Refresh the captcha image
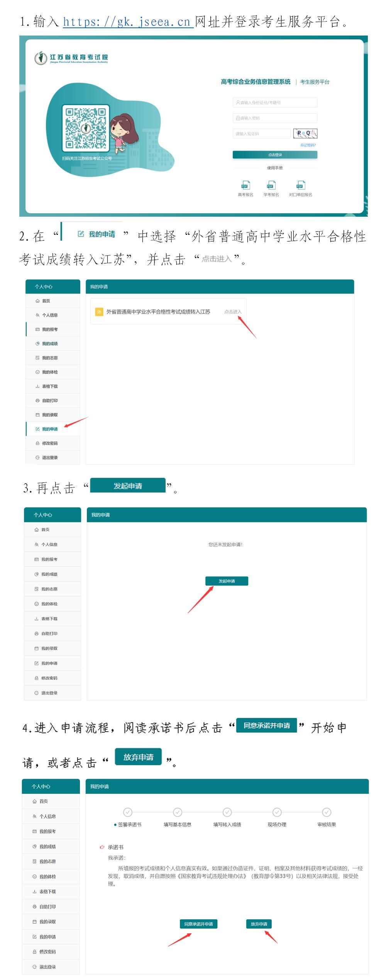This screenshot has width=386, height=980. tap(305, 134)
